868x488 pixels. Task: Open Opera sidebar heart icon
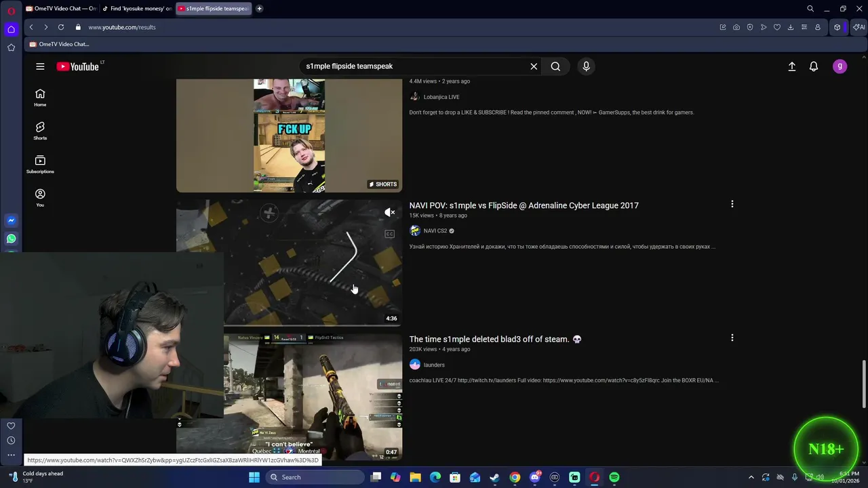[11, 426]
